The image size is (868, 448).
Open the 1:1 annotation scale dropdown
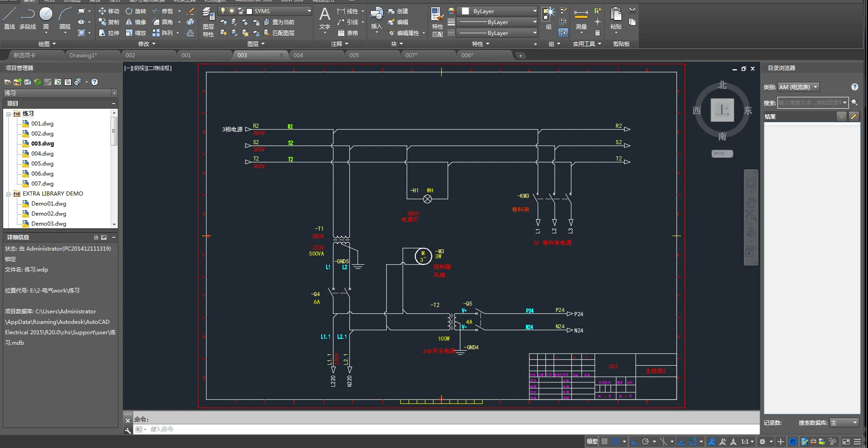pyautogui.click(x=747, y=441)
